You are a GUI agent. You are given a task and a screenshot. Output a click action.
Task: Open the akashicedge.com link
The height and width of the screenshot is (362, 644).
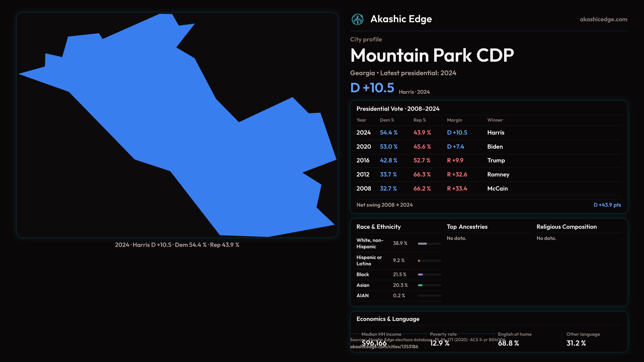point(603,19)
